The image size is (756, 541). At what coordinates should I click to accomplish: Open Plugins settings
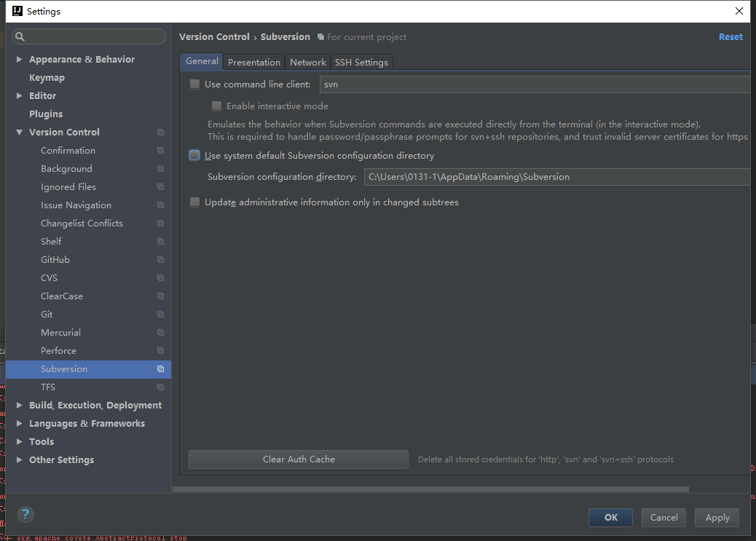tap(46, 114)
